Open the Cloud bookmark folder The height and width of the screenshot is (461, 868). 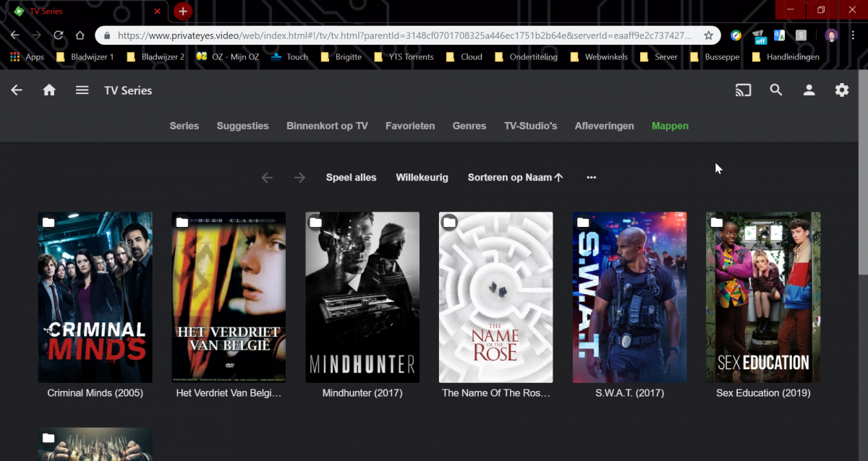click(464, 57)
